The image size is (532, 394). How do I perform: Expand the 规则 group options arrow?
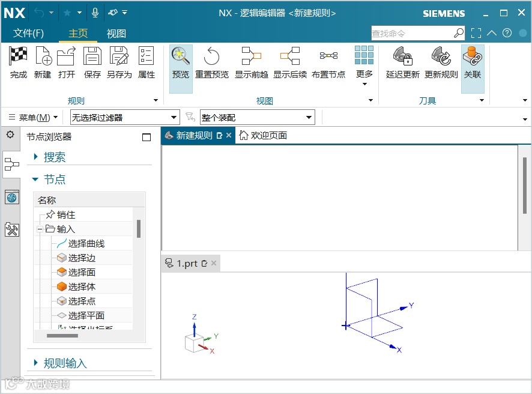[156, 100]
